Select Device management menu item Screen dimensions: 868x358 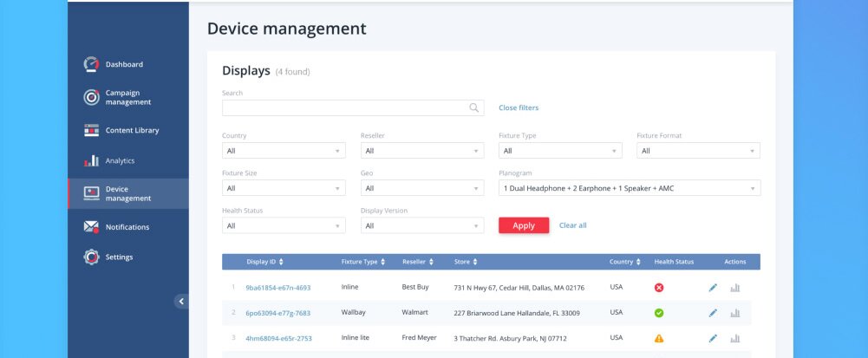(x=127, y=193)
